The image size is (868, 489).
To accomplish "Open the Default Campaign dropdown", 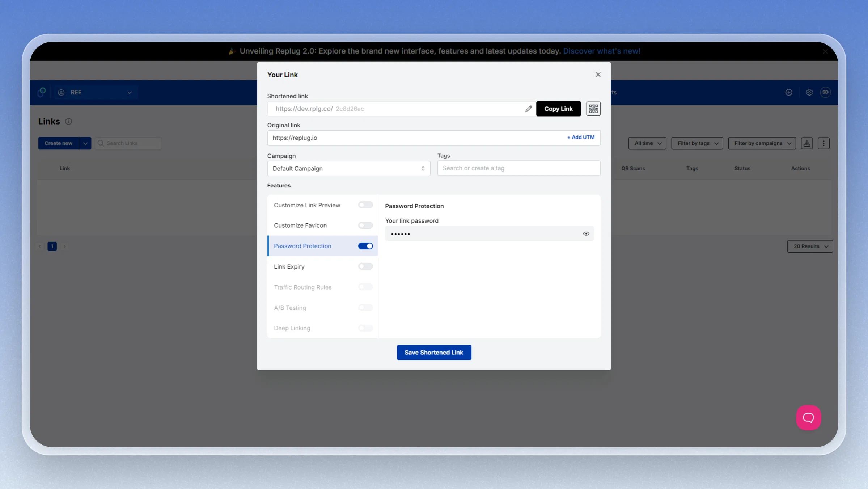I will click(348, 168).
